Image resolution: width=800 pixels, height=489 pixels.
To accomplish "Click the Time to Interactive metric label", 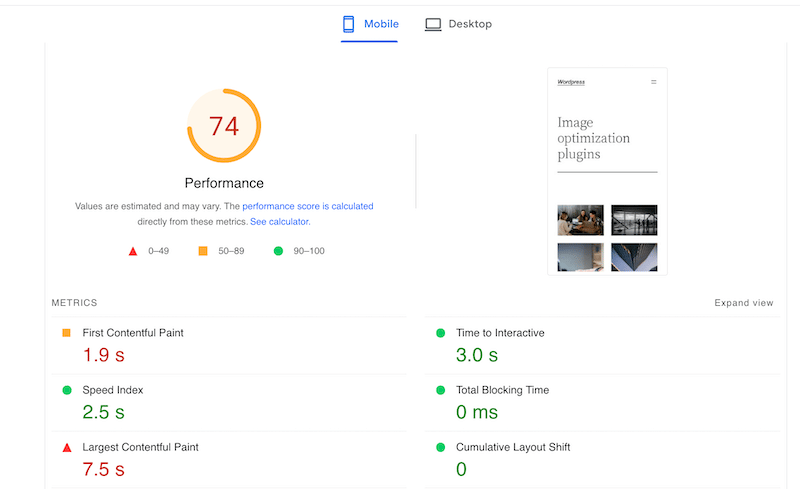I will coord(500,333).
